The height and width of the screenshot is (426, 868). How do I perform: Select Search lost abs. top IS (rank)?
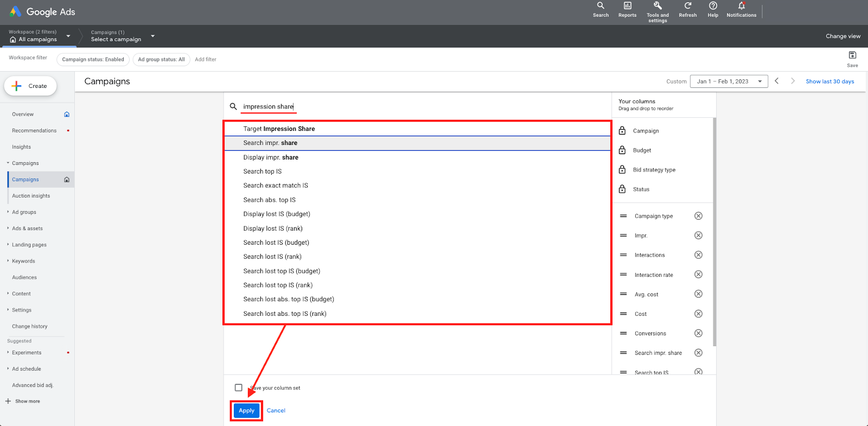(x=418, y=314)
